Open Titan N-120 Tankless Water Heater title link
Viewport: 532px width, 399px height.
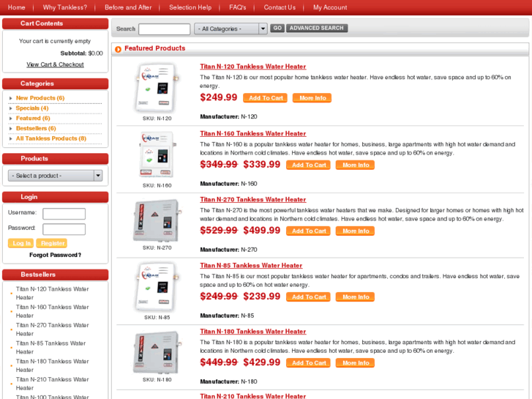point(252,67)
